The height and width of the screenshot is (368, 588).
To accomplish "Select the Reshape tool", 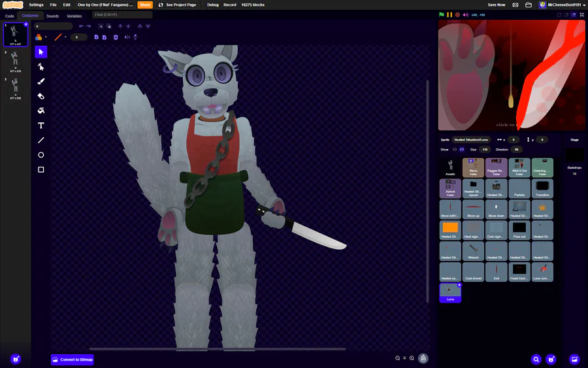I will point(41,67).
